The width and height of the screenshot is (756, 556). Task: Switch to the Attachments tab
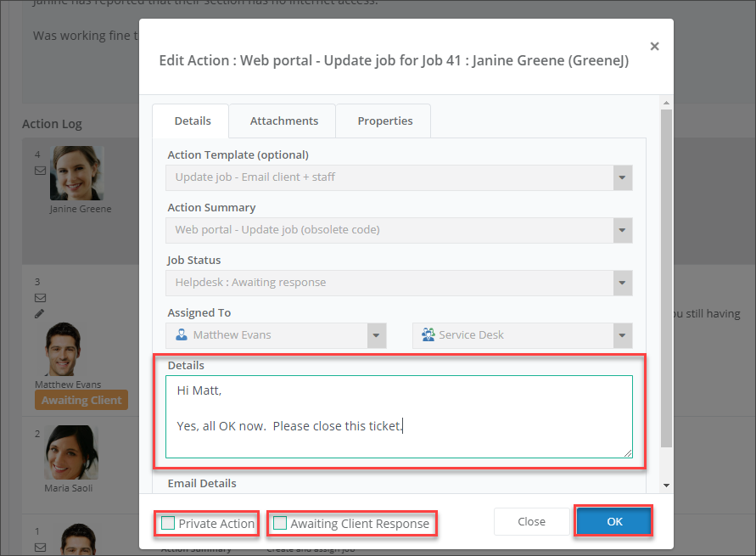pyautogui.click(x=284, y=121)
